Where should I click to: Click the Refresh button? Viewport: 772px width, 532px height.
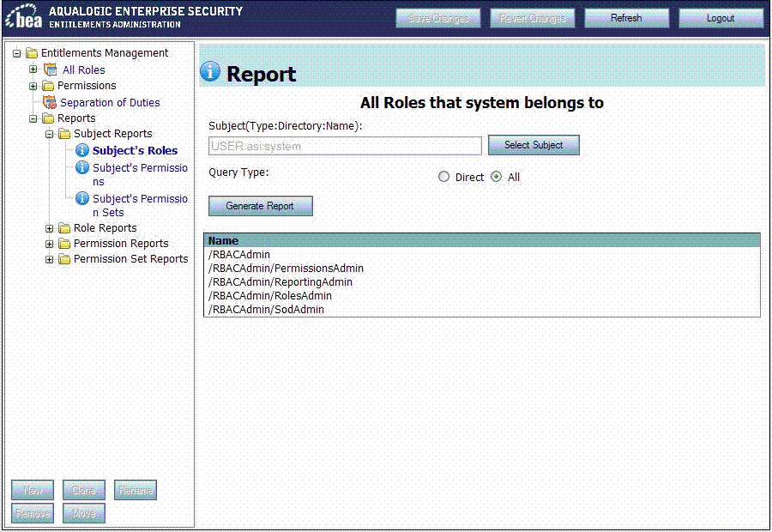point(626,18)
